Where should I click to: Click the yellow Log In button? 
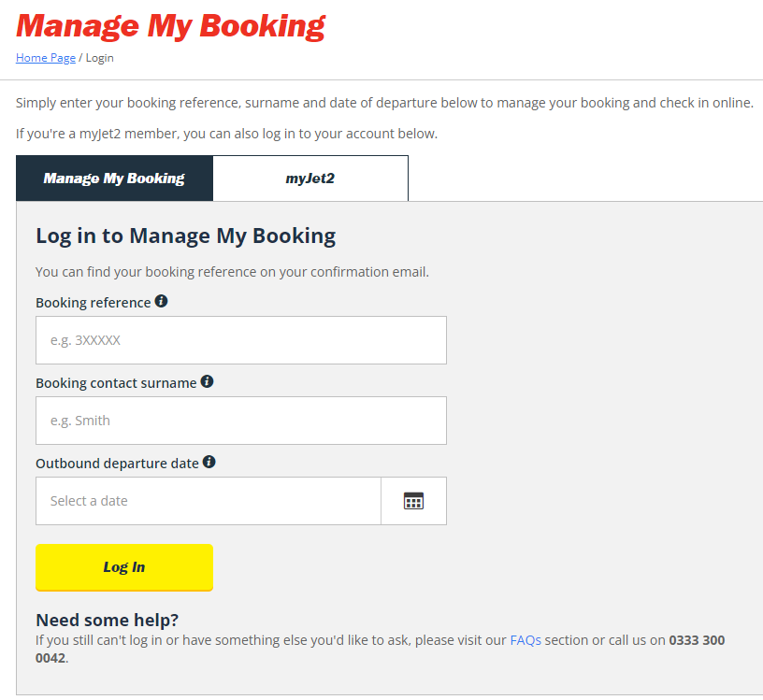(124, 567)
